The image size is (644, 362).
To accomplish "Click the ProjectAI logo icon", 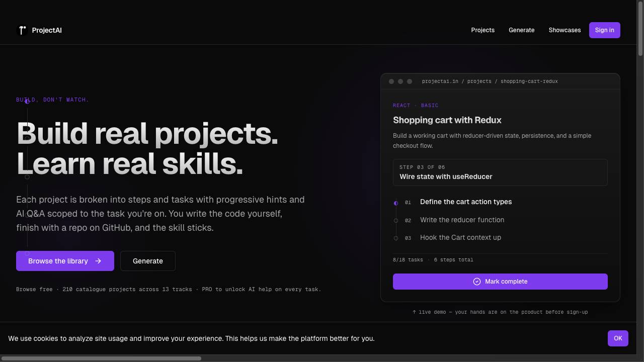I will pyautogui.click(x=22, y=30).
